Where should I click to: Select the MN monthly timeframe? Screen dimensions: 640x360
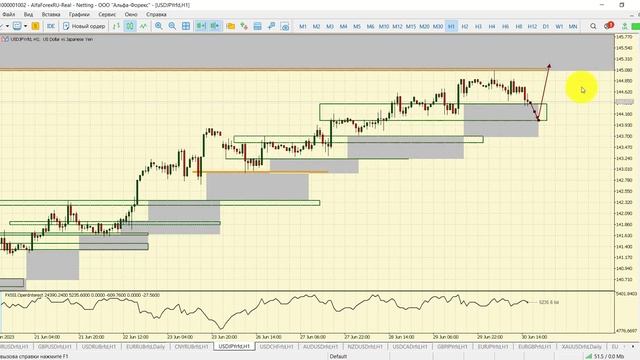coord(573,26)
